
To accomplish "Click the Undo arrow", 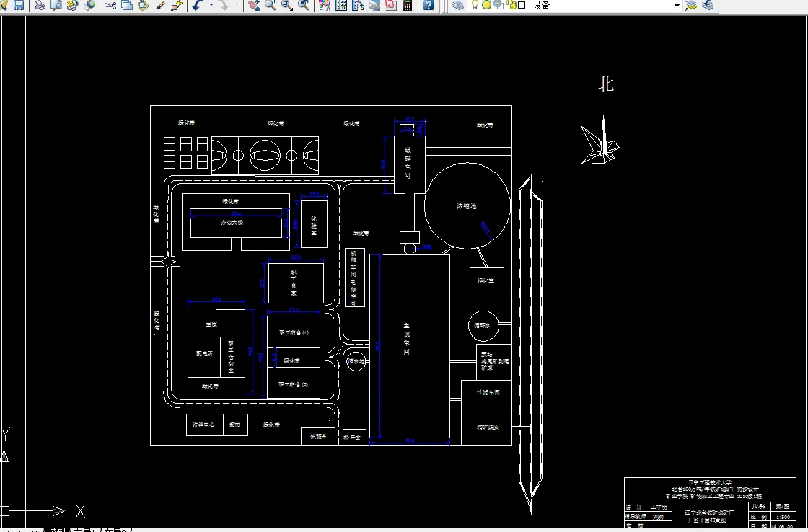I will 198,5.
